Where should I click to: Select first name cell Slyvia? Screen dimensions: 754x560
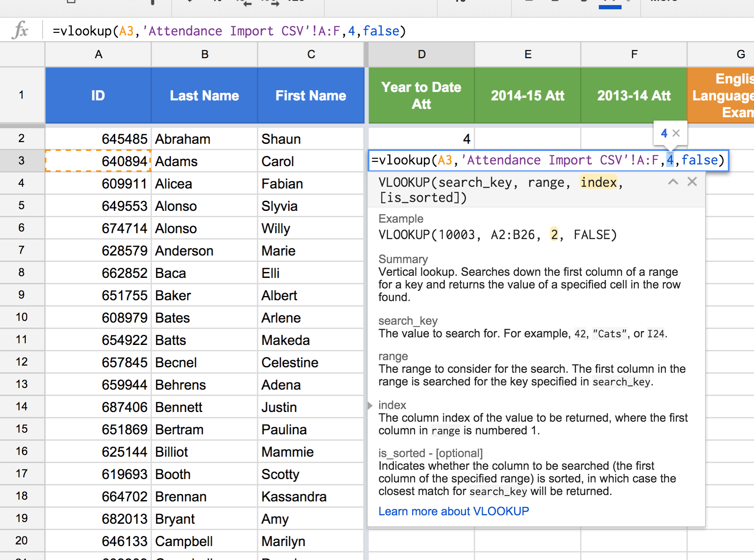pos(311,206)
